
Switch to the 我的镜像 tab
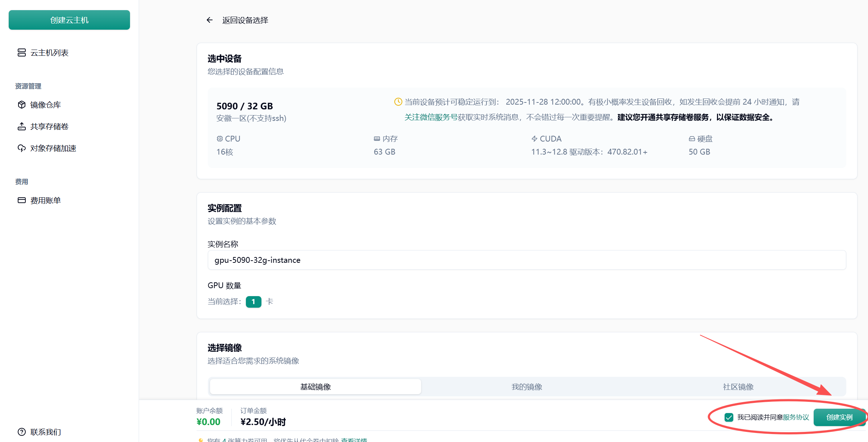527,387
